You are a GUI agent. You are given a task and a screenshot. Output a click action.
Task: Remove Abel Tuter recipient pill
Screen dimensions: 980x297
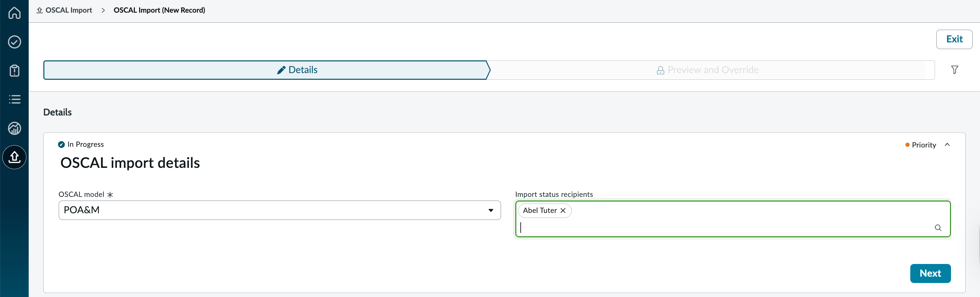[563, 211]
